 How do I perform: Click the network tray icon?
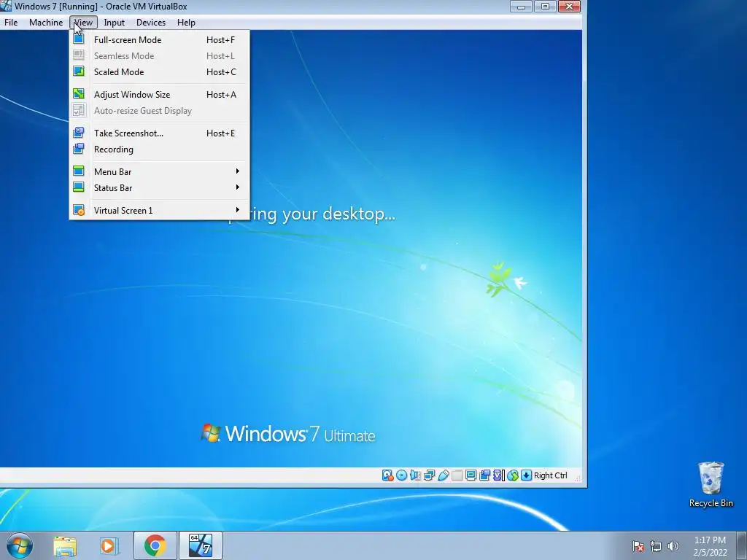click(656, 546)
